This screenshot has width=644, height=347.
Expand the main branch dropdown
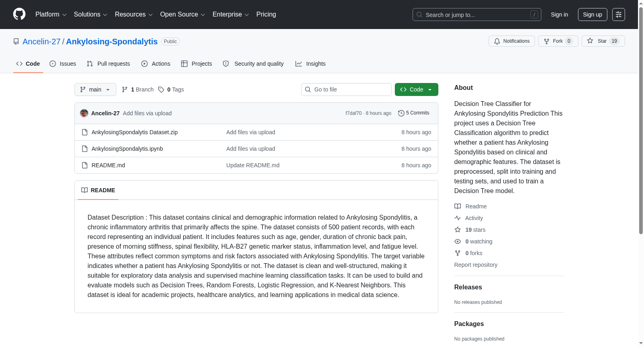[x=95, y=89]
